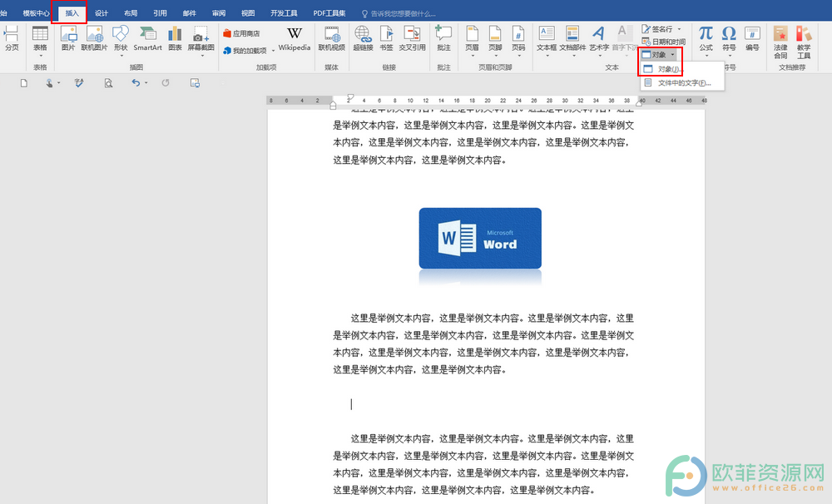Insert 艺术字 WordArt

(599, 40)
